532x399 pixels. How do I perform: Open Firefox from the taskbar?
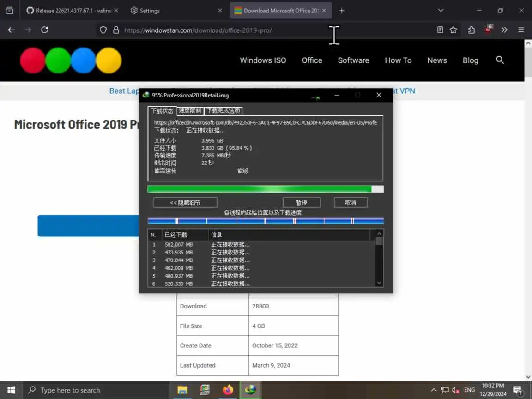pos(228,390)
